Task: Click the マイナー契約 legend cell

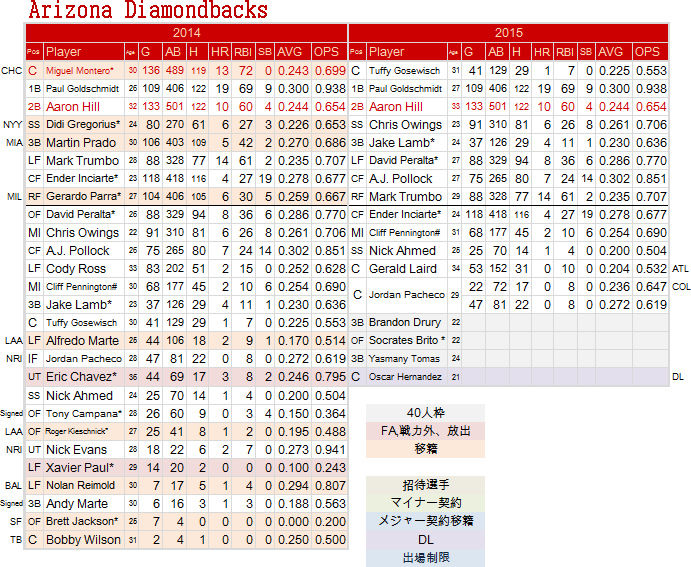Action: click(x=425, y=503)
